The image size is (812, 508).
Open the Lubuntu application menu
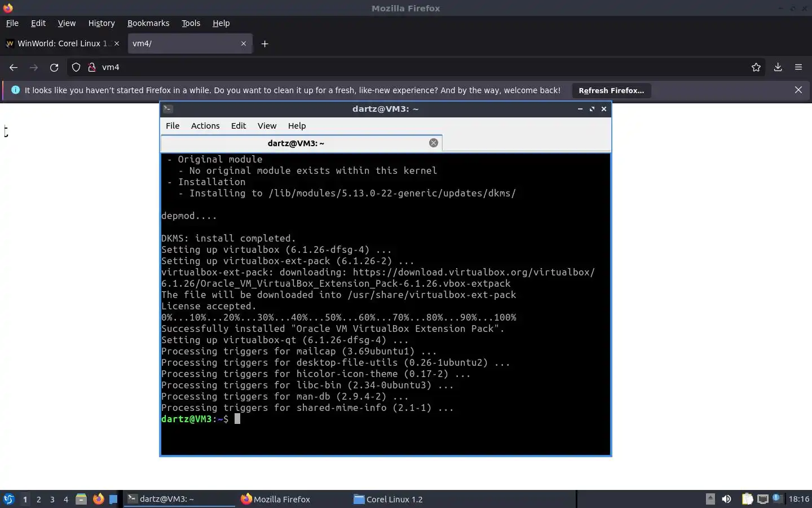click(9, 499)
